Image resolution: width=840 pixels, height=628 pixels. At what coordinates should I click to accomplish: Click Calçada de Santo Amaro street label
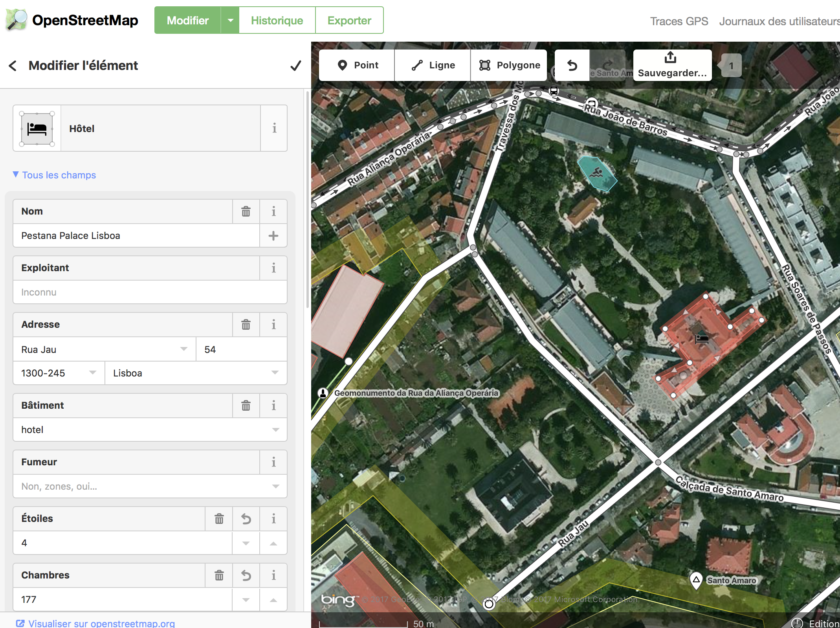tap(730, 489)
